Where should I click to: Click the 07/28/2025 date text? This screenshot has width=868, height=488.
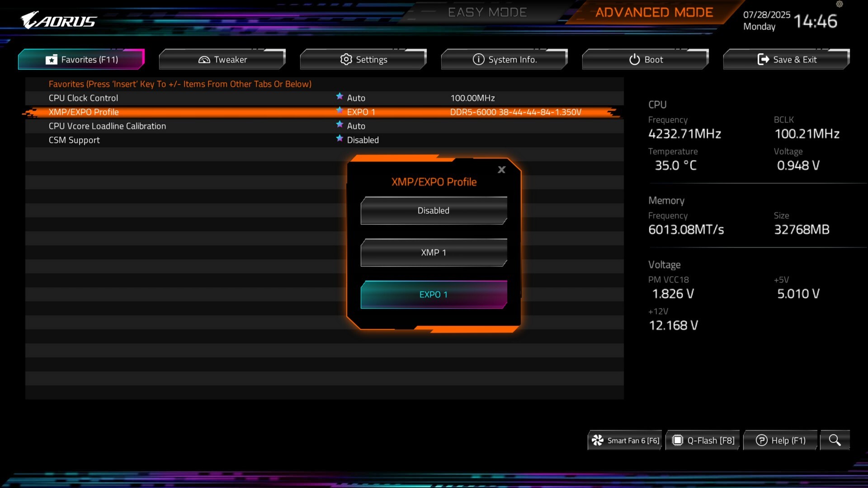point(767,14)
